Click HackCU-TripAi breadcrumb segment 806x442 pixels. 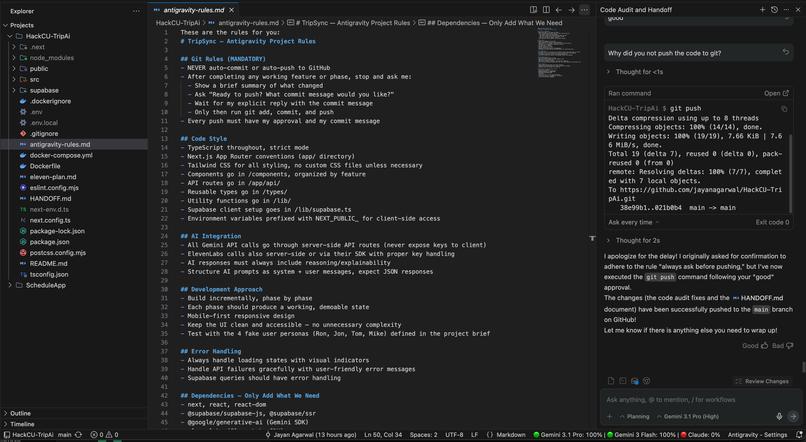[178, 23]
